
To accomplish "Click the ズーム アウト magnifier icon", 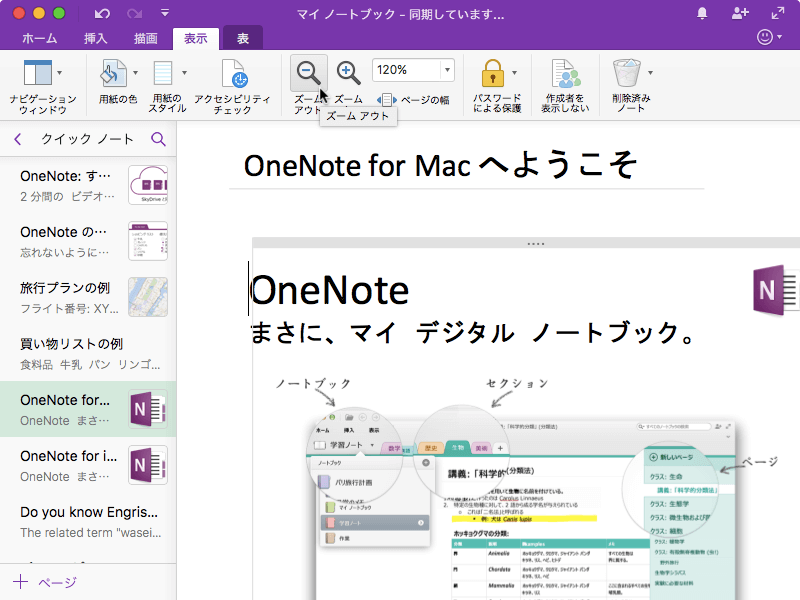I will pos(309,73).
